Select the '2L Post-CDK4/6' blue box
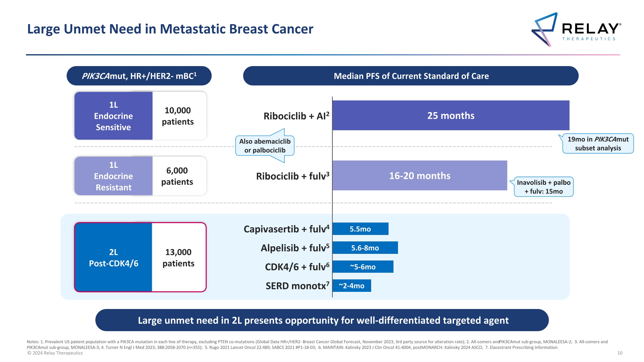The height and width of the screenshot is (362, 644). tap(114, 257)
